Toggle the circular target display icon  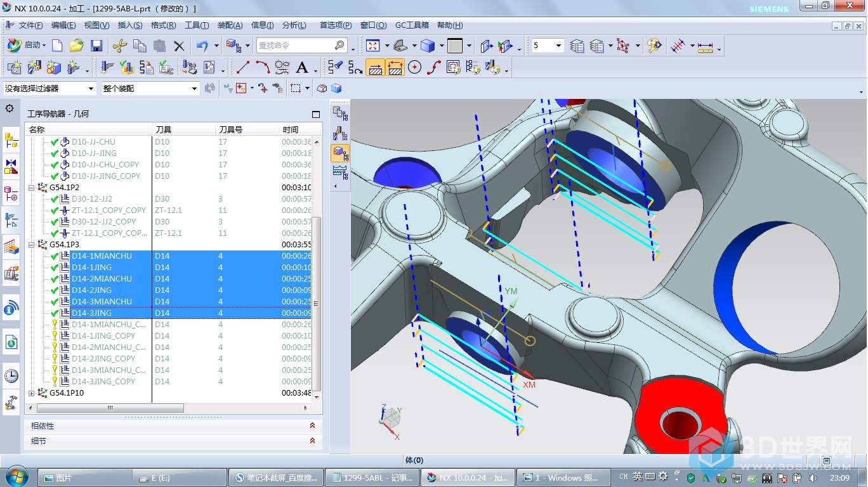tap(414, 67)
